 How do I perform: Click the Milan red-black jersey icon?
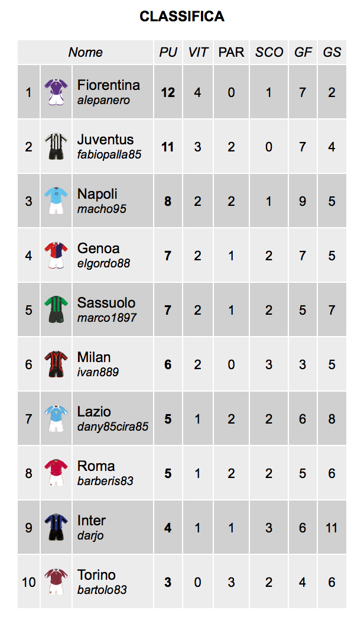[56, 364]
